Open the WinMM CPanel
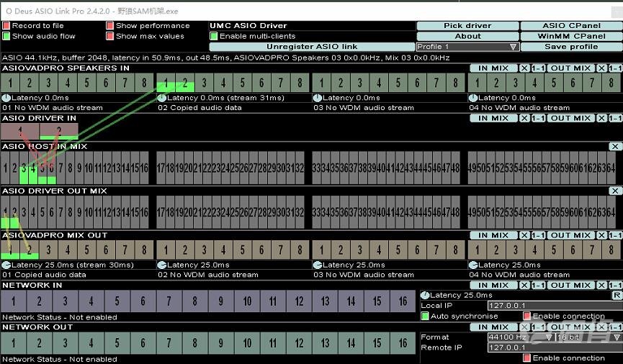623x364 pixels. 571,36
